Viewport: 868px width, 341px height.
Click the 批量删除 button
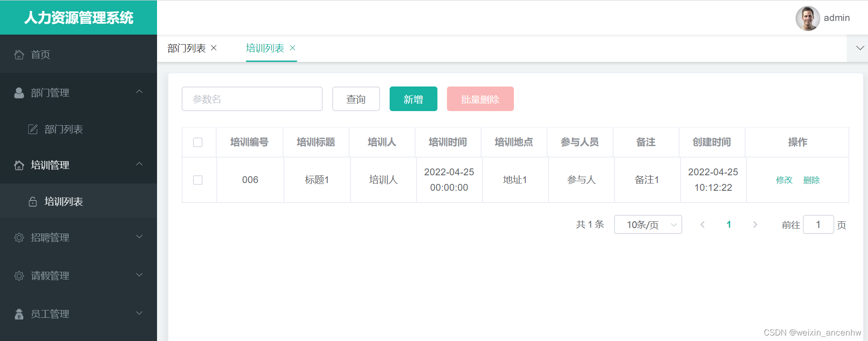tap(480, 99)
